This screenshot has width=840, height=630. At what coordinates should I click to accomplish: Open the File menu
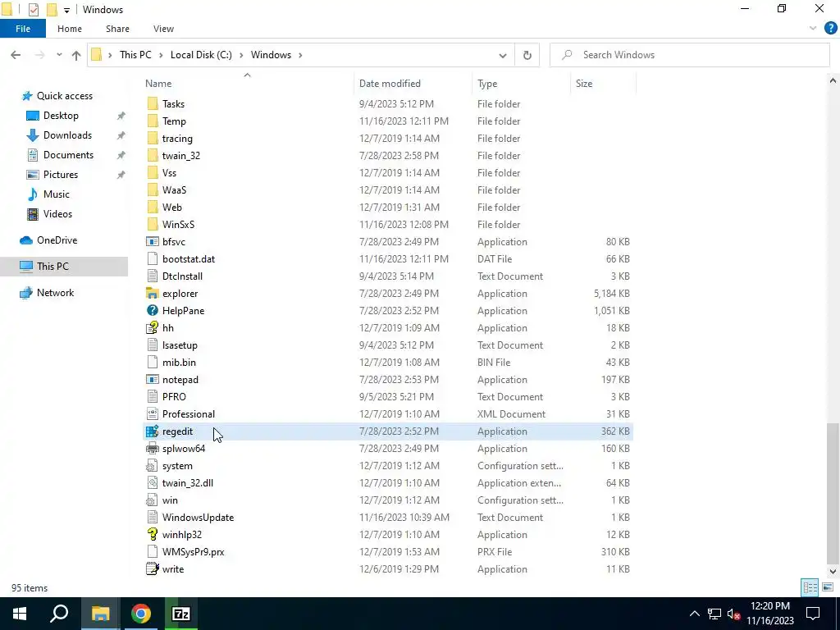click(23, 29)
